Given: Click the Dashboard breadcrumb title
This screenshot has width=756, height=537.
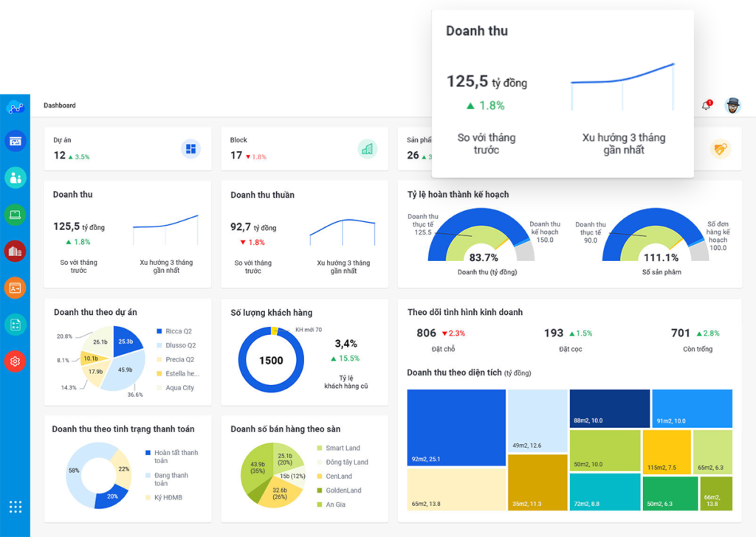Looking at the screenshot, I should coord(59,105).
